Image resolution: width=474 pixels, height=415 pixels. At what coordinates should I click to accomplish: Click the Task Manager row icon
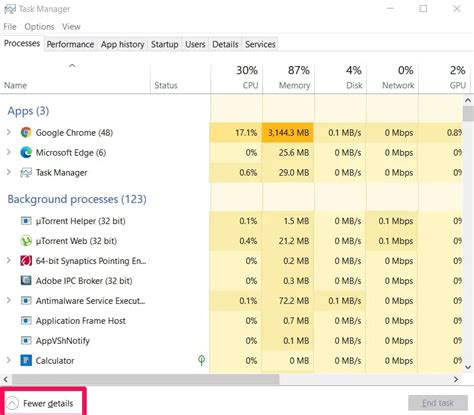point(26,173)
